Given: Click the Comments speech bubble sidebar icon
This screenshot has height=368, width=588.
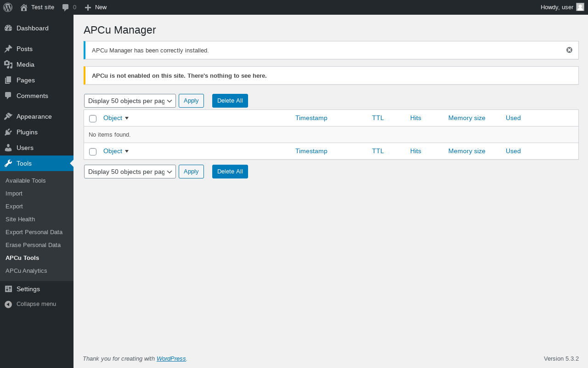Looking at the screenshot, I should [x=8, y=96].
